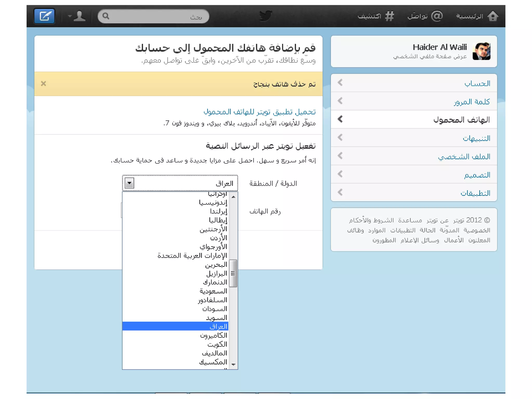The width and height of the screenshot is (532, 399).
Task: Open Connect via the @ icon
Action: (437, 16)
